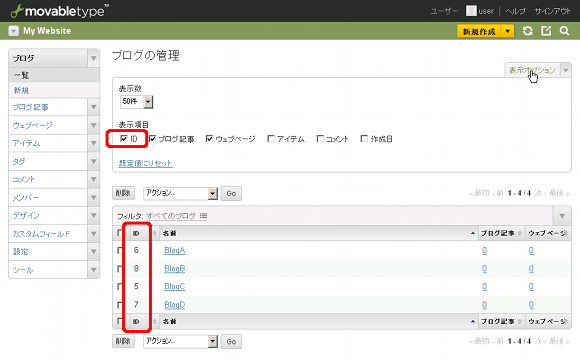Image resolution: width=580 pixels, height=362 pixels.
Task: Select the BlogC row checkbox
Action: tap(119, 287)
